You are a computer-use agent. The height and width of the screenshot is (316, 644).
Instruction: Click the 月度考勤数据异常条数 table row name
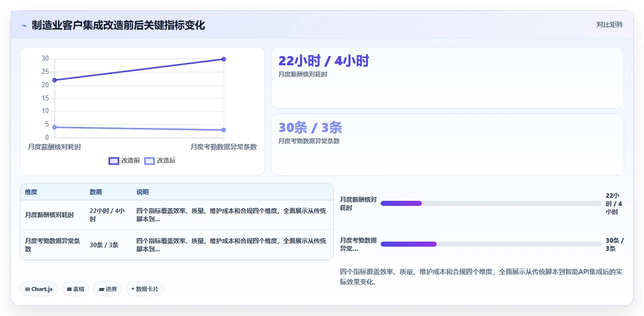52,245
